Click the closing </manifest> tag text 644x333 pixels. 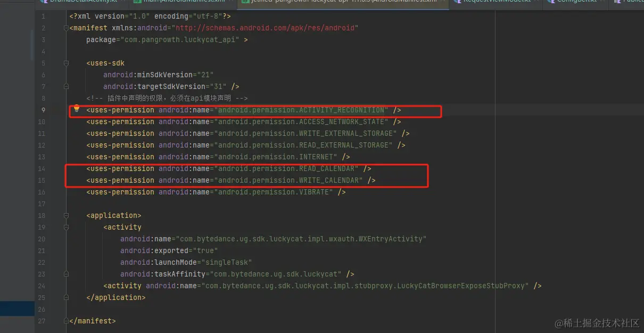click(x=93, y=321)
